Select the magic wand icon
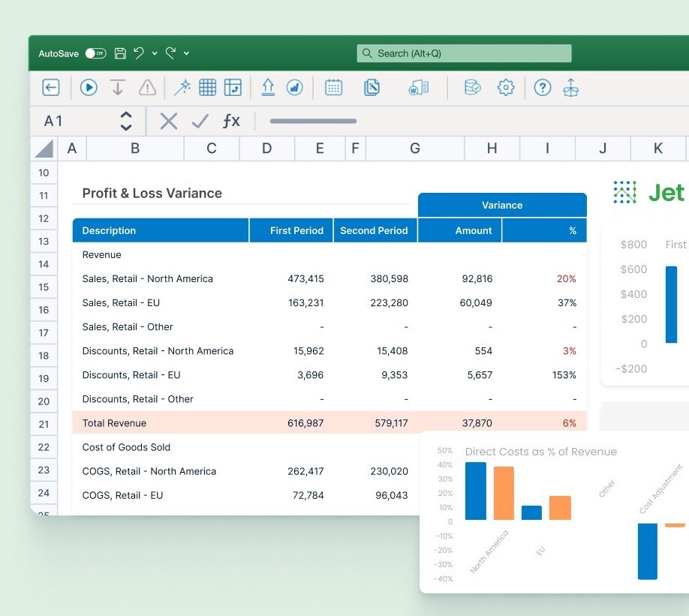 [x=182, y=88]
